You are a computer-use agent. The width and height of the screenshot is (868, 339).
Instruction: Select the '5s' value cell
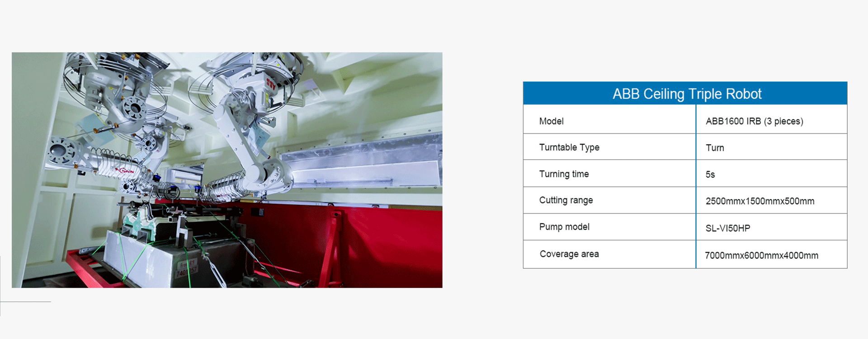(772, 173)
